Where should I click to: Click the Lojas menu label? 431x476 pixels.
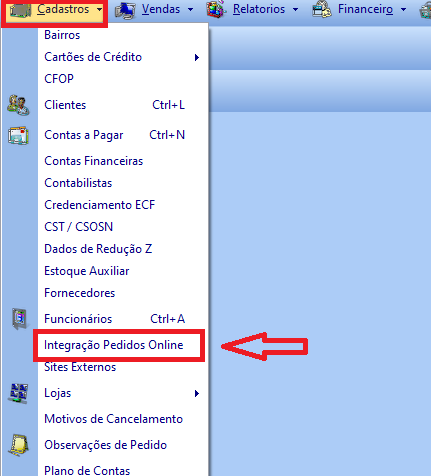pyautogui.click(x=58, y=393)
